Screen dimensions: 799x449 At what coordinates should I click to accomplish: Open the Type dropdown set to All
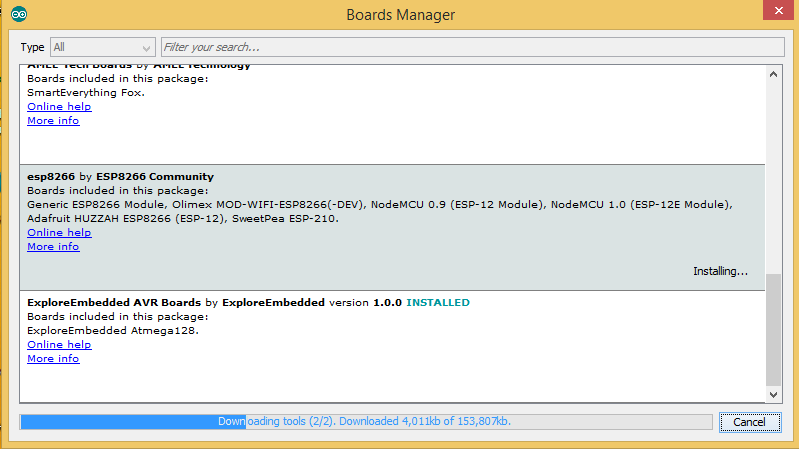(103, 47)
